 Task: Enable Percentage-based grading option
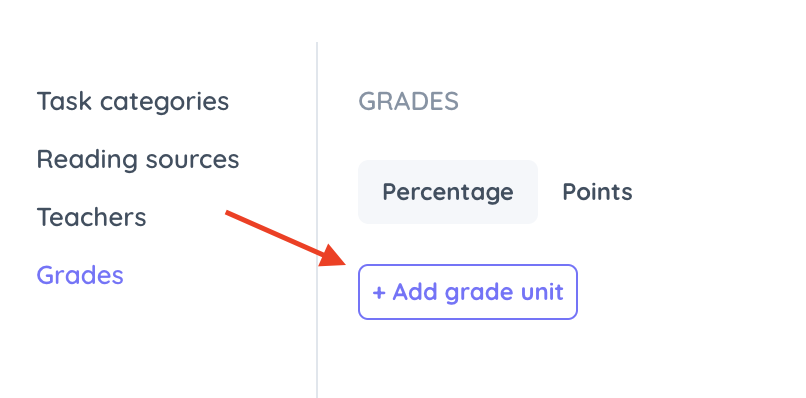click(448, 192)
